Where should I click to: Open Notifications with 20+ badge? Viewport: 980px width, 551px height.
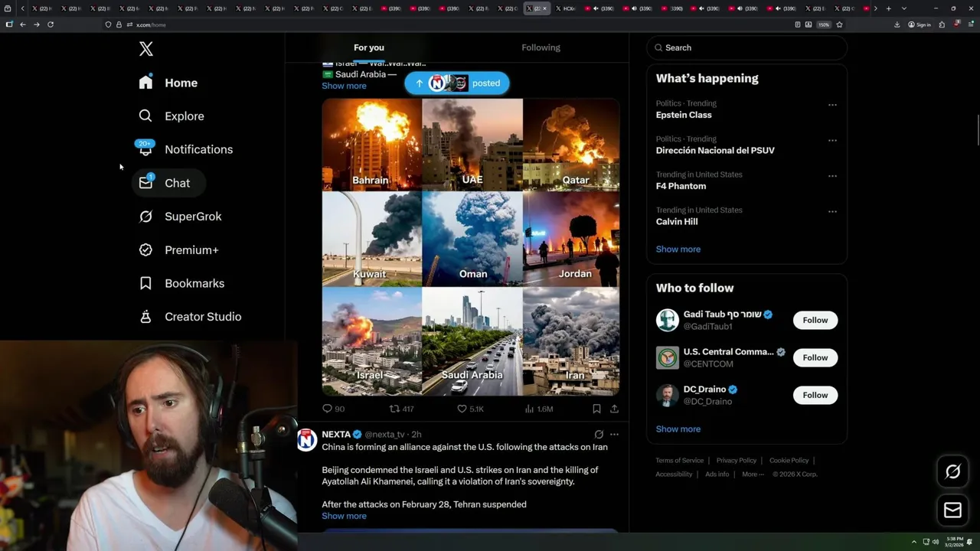[x=185, y=149]
